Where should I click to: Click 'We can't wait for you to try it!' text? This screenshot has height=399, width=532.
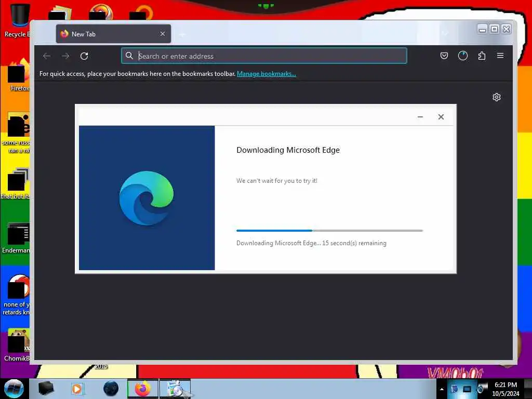tap(277, 181)
